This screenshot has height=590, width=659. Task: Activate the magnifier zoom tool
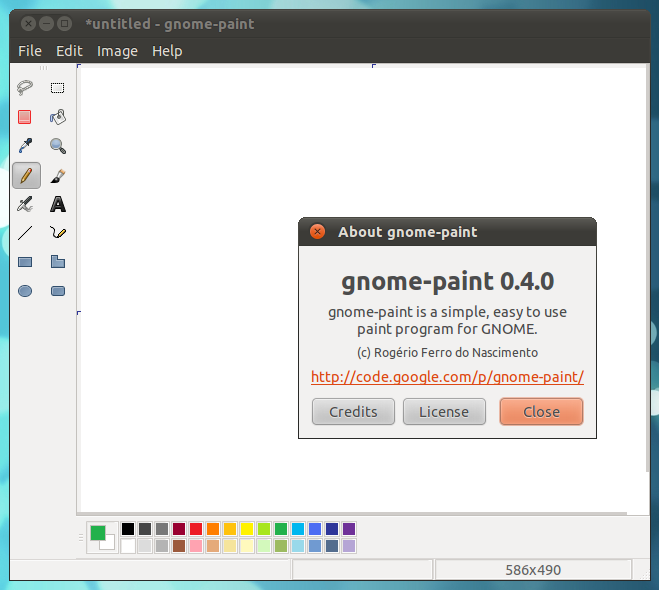tap(58, 146)
